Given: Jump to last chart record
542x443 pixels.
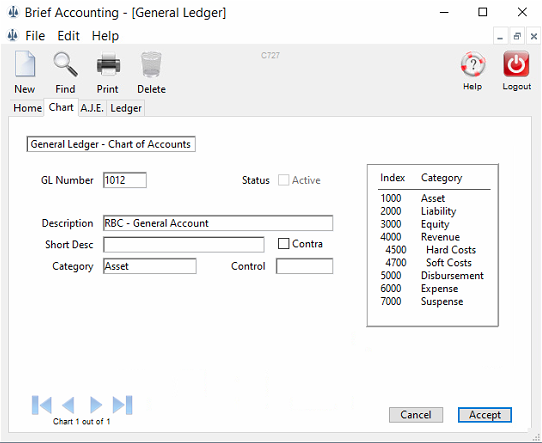Looking at the screenshot, I should pyautogui.click(x=122, y=405).
